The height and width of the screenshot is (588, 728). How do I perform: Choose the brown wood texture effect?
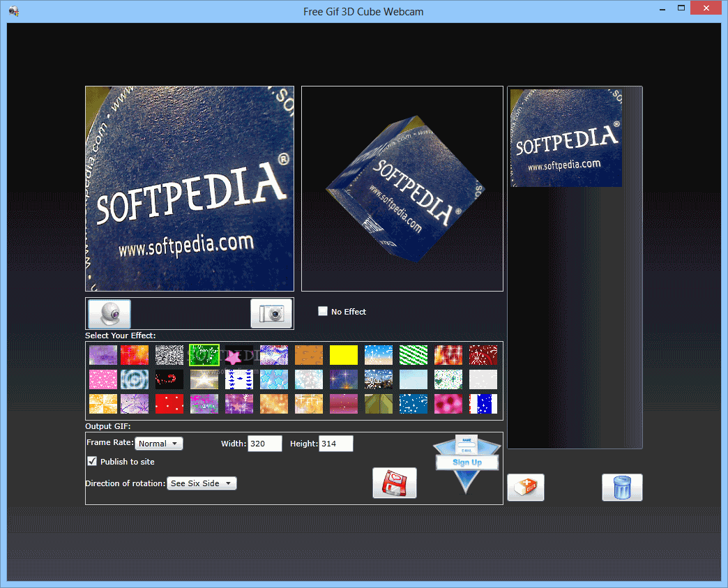[309, 355]
